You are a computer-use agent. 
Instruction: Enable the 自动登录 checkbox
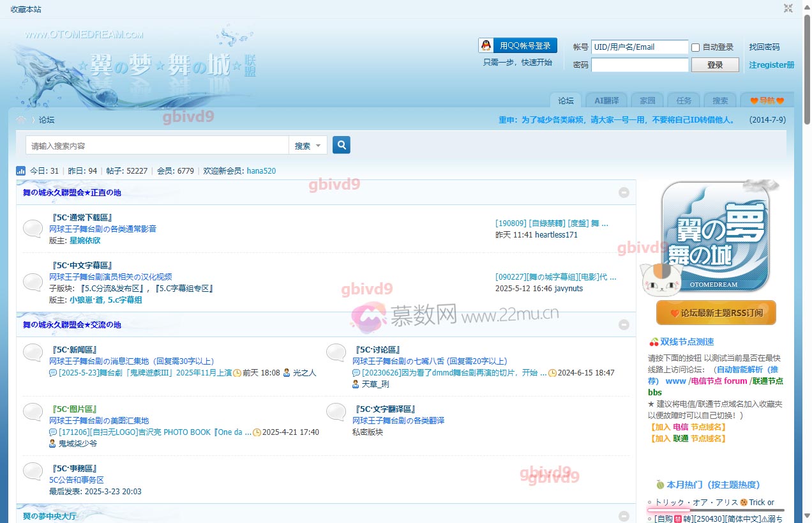click(x=696, y=47)
